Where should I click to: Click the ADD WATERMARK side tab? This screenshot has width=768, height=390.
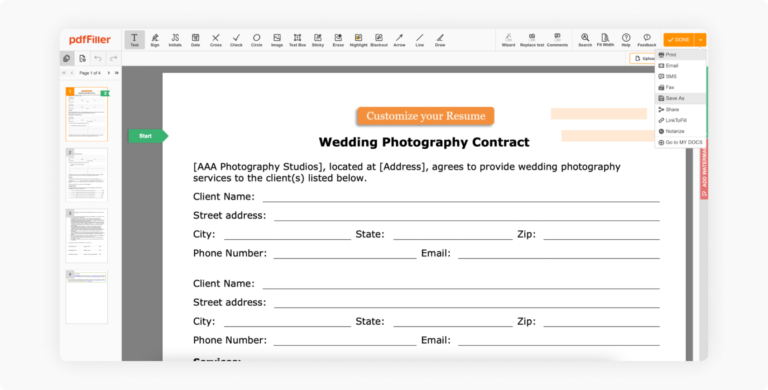[704, 169]
